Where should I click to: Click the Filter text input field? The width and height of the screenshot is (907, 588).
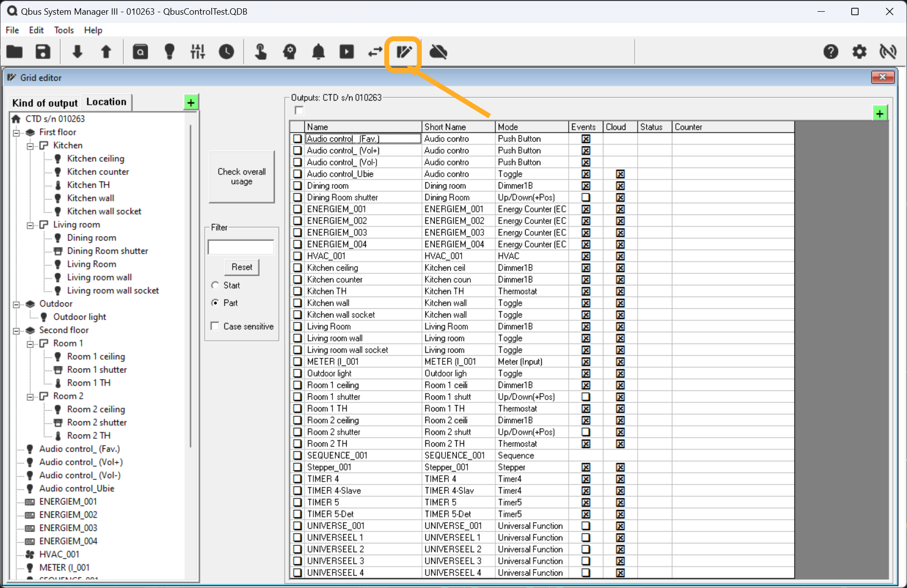241,247
